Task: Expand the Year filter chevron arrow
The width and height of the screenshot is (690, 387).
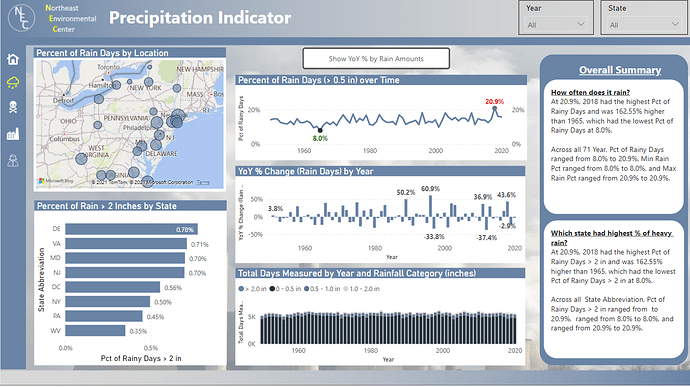Action: pyautogui.click(x=580, y=24)
